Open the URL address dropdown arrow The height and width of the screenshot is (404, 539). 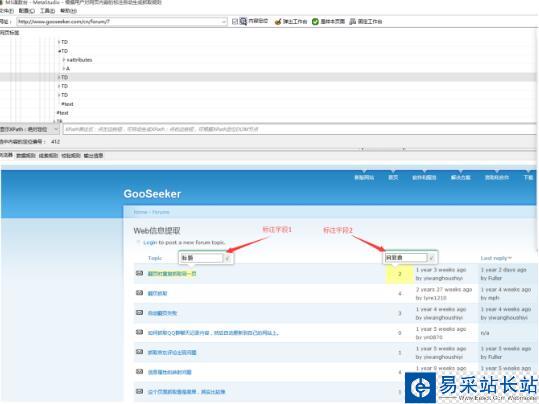point(223,22)
